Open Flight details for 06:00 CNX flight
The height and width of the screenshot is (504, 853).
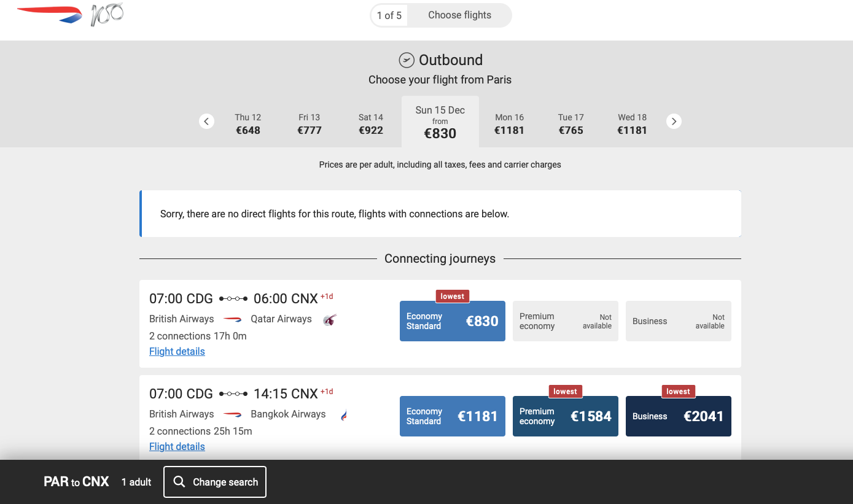click(x=177, y=352)
